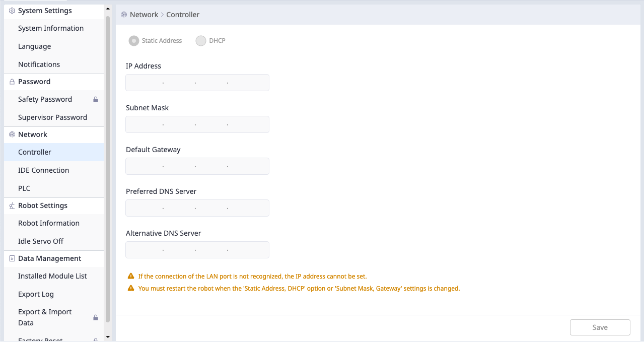Open the IDE Connection page
The height and width of the screenshot is (342, 644).
pyautogui.click(x=44, y=170)
